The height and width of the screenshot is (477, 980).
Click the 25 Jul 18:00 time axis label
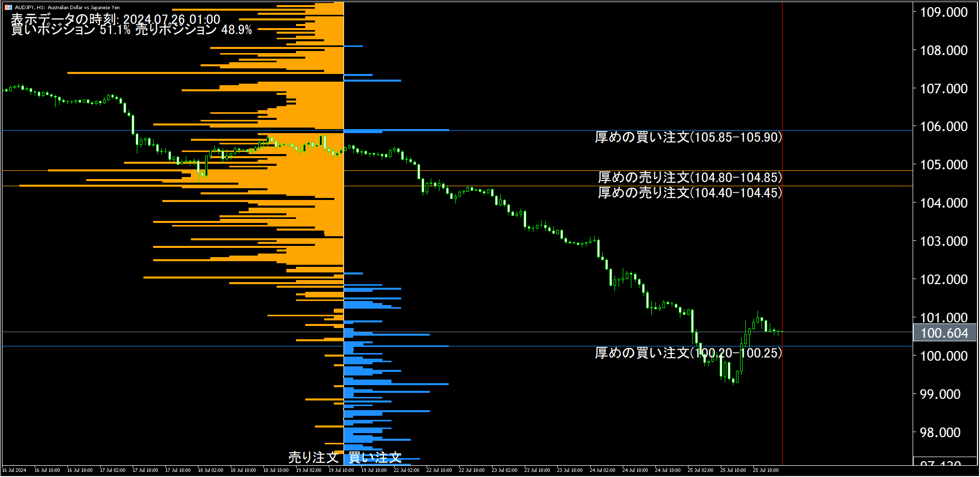766,470
